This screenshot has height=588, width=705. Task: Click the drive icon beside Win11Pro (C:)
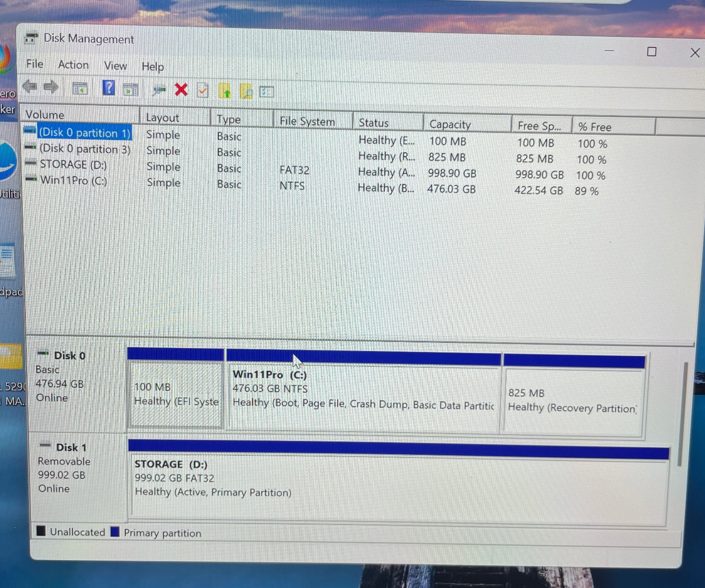(x=31, y=179)
